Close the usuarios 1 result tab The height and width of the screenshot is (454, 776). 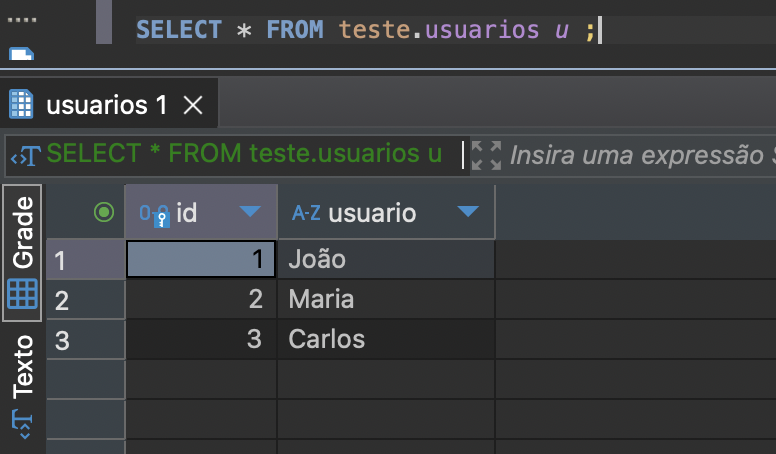(193, 105)
